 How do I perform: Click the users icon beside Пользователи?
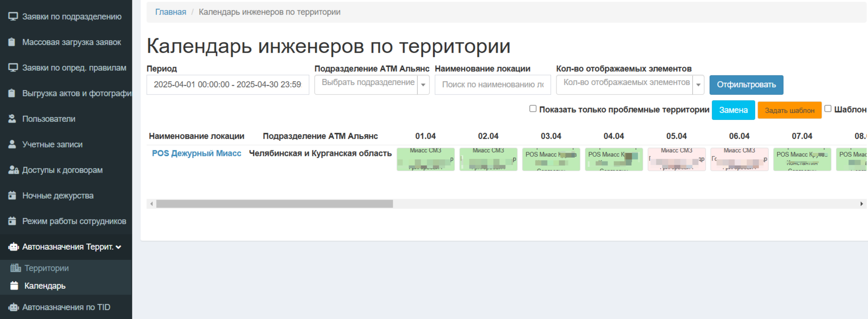(x=13, y=119)
